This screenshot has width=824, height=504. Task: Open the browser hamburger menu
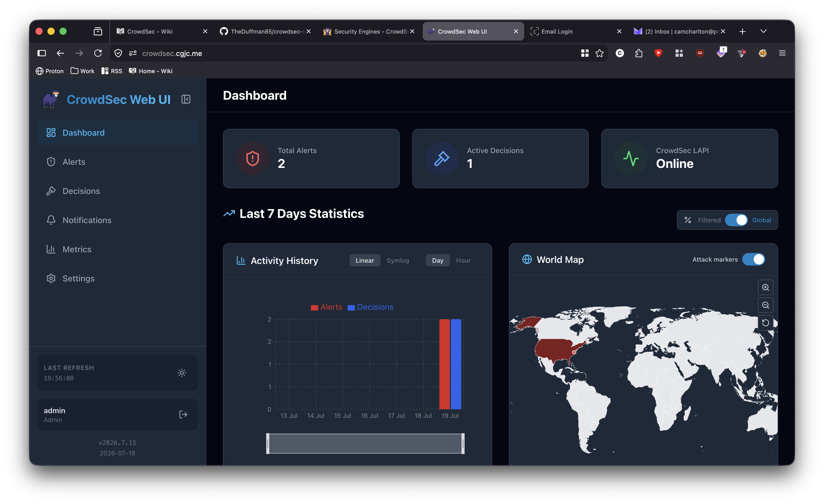point(782,53)
